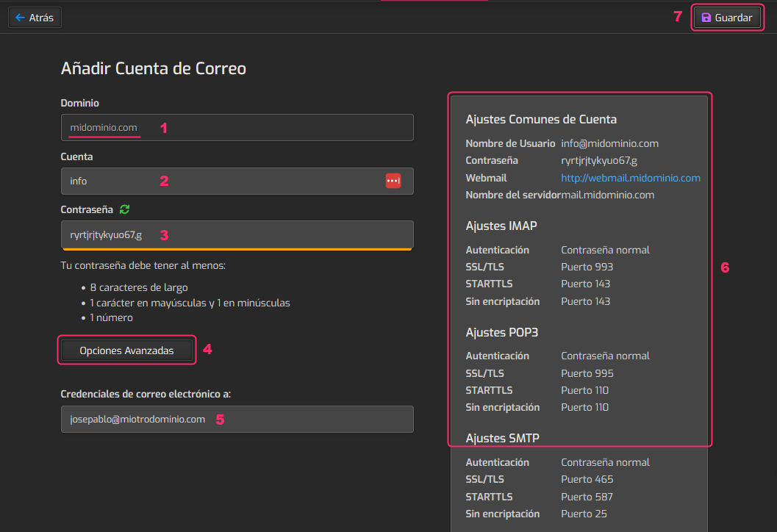Select the SMTP STARTTLS Puerto 587 value
The width and height of the screenshot is (777, 532).
click(x=587, y=497)
